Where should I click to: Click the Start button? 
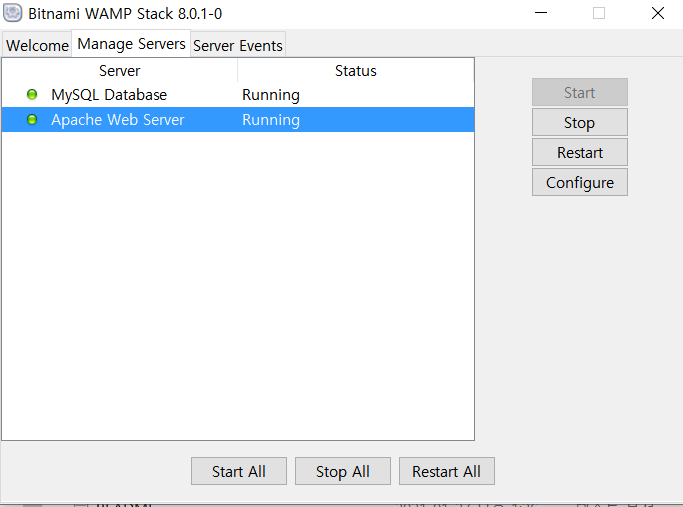coord(579,92)
